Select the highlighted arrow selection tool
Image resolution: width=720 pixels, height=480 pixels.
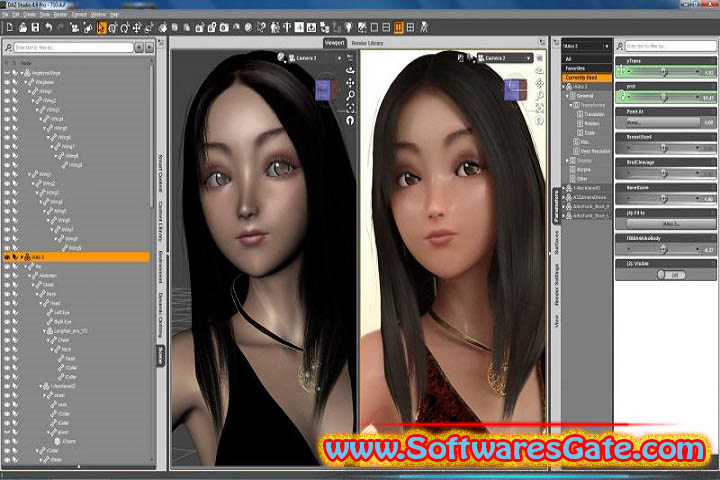[101, 28]
